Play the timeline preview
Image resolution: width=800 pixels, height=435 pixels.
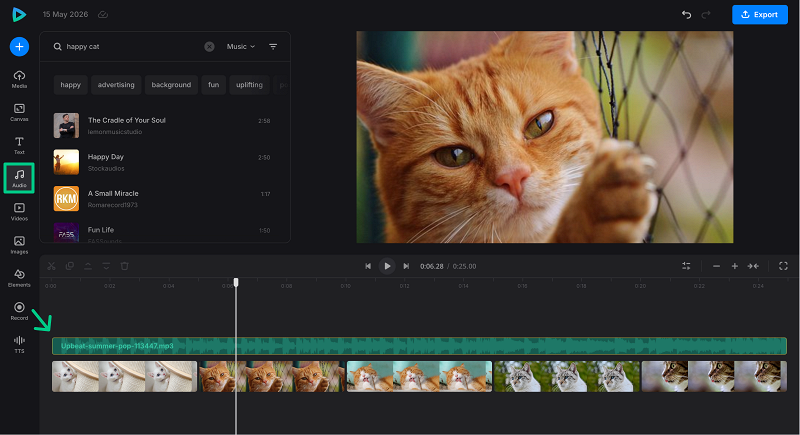click(x=387, y=266)
